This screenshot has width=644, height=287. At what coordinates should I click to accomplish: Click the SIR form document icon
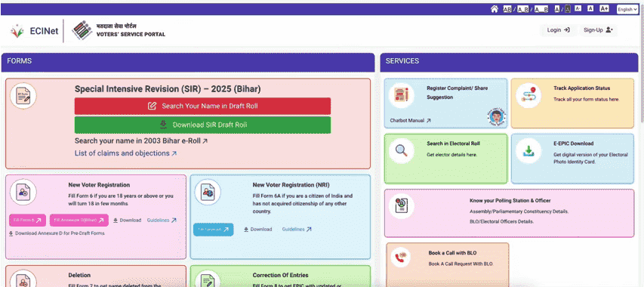(x=23, y=96)
